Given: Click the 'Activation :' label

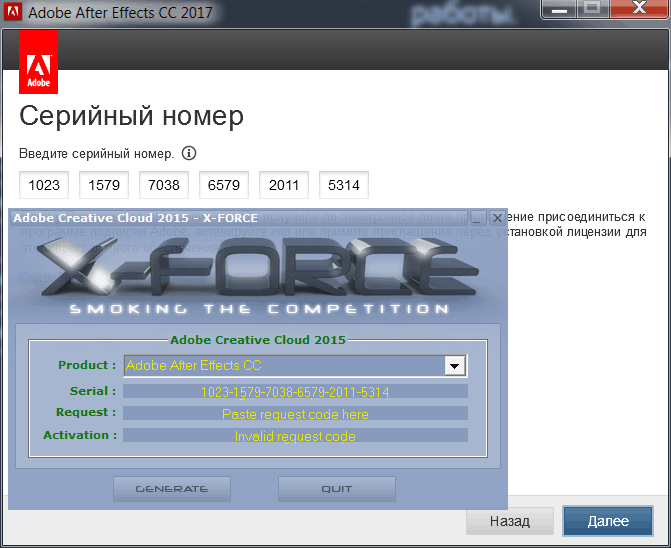Looking at the screenshot, I should point(80,435).
